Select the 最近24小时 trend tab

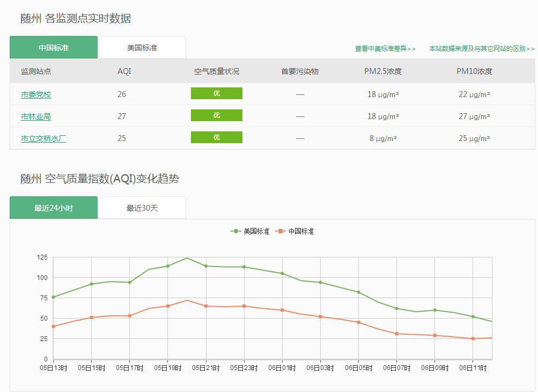(x=54, y=208)
